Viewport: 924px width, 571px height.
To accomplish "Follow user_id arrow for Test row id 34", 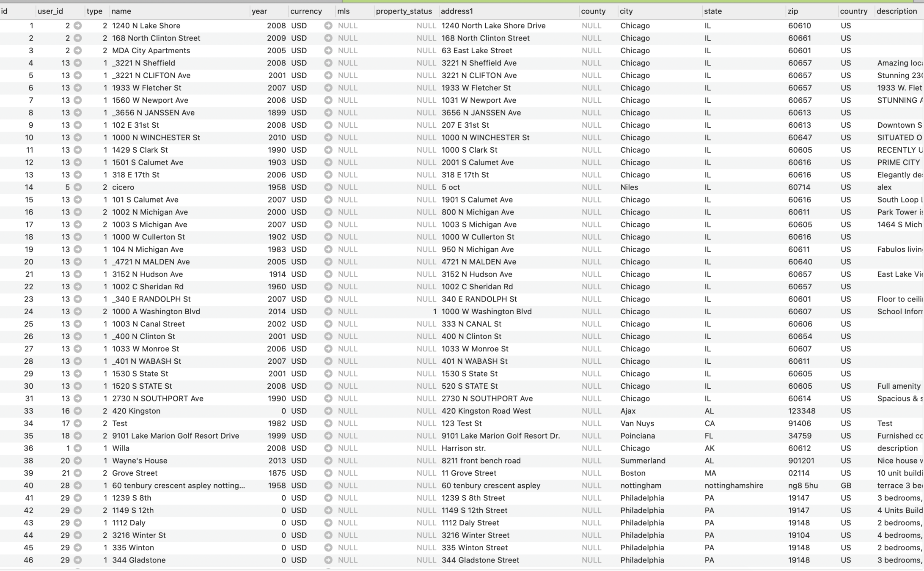I will pyautogui.click(x=77, y=423).
